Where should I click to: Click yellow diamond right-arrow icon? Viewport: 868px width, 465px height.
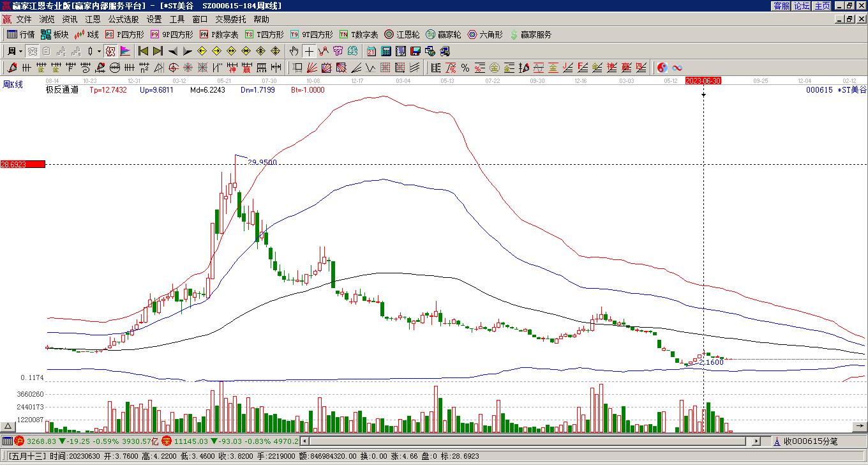[x=216, y=51]
